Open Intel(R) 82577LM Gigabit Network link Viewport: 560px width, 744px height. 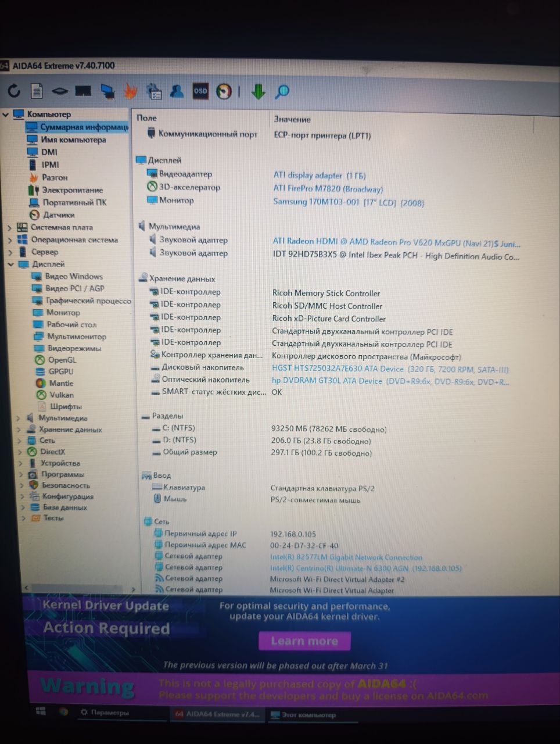[x=346, y=557]
